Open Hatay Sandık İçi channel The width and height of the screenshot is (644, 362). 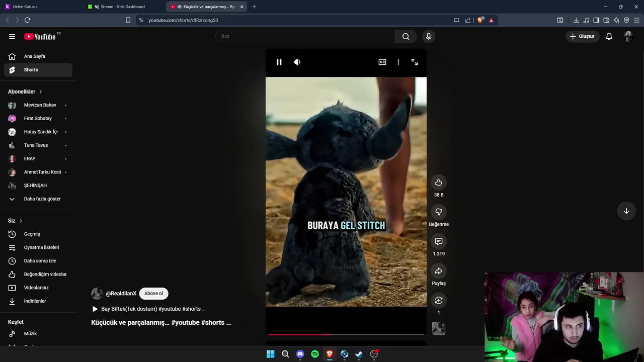click(38, 132)
